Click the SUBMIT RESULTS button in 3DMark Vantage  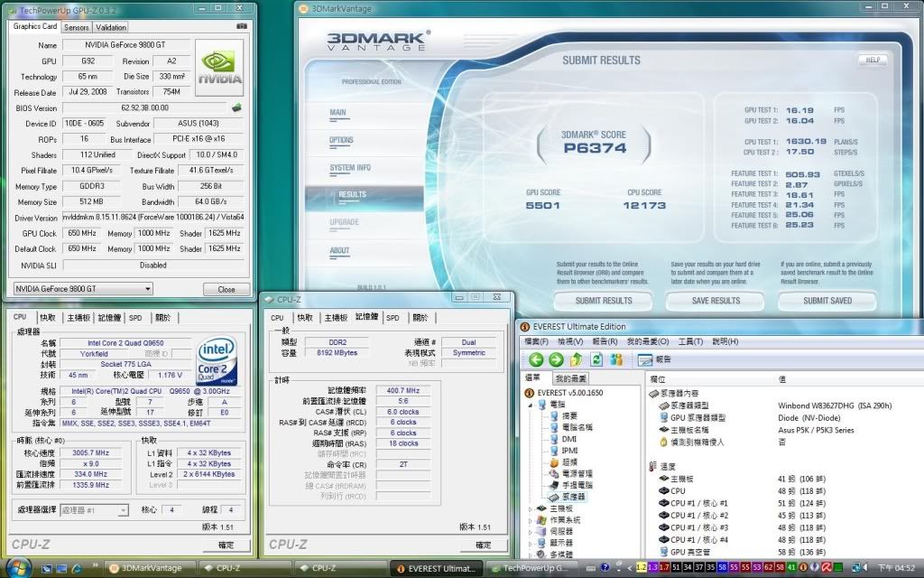click(x=604, y=301)
